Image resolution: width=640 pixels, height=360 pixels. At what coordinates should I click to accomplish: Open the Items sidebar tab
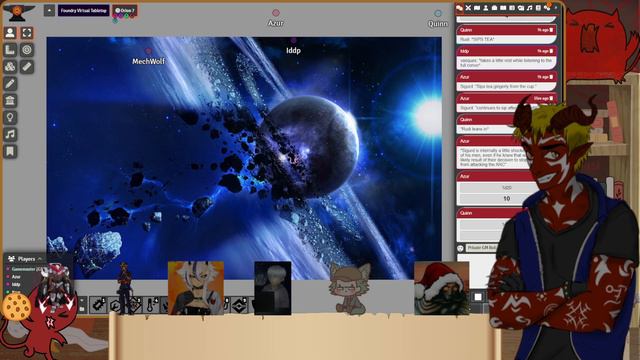pyautogui.click(x=494, y=8)
